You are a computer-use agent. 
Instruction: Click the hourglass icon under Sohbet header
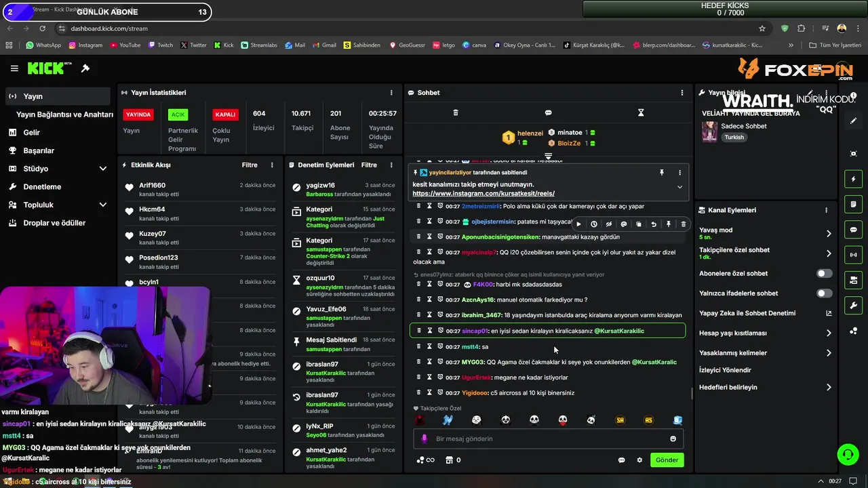[x=641, y=113]
